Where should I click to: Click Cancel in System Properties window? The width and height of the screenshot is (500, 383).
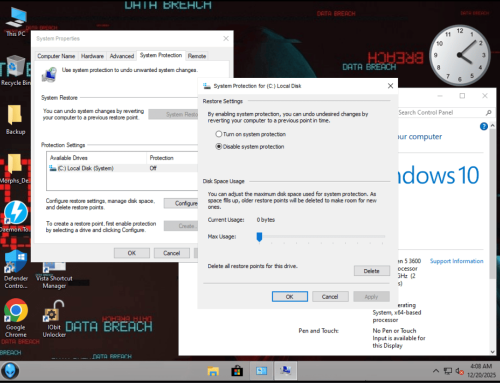click(172, 253)
